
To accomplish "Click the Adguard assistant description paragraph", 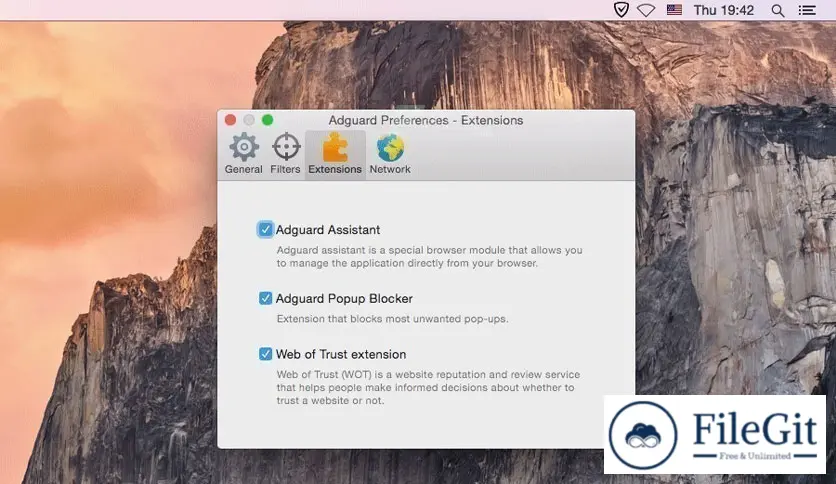I will [x=429, y=256].
